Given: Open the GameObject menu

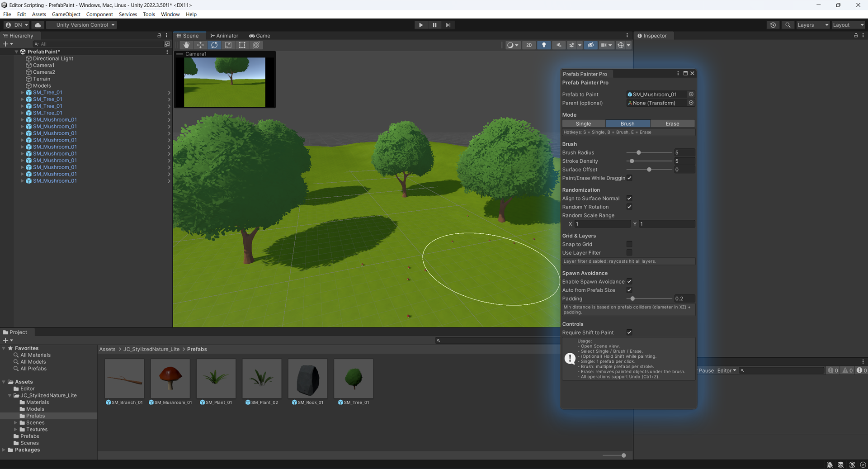Looking at the screenshot, I should coord(66,14).
